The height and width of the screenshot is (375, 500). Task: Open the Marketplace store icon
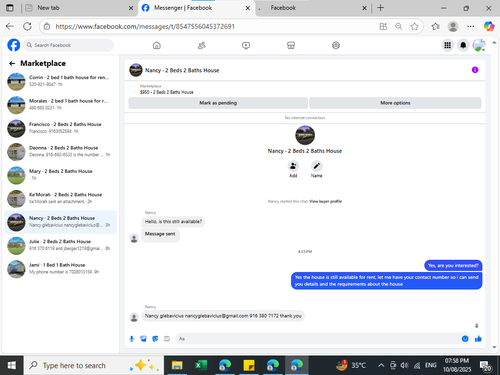tap(291, 45)
